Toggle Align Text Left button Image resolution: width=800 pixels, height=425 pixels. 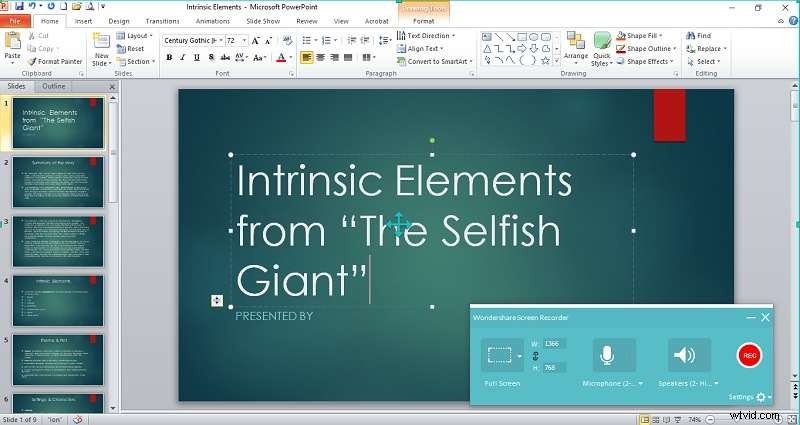tap(307, 58)
